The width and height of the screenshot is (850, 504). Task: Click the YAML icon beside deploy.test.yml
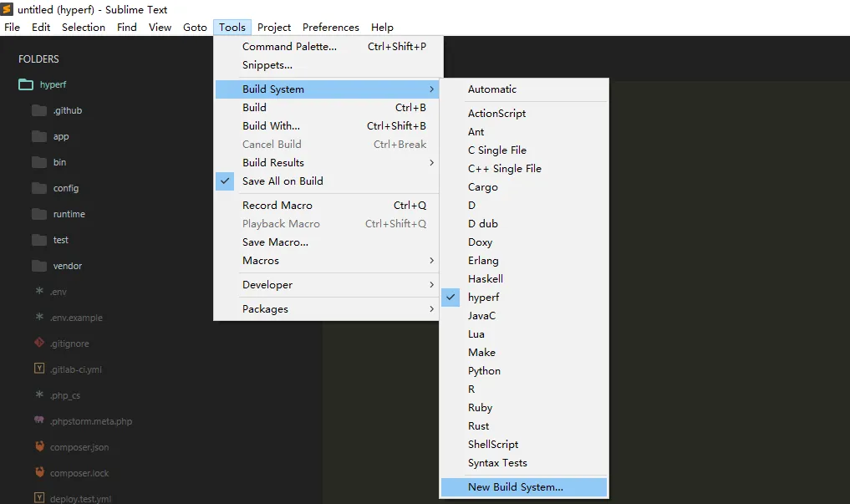tap(39, 497)
